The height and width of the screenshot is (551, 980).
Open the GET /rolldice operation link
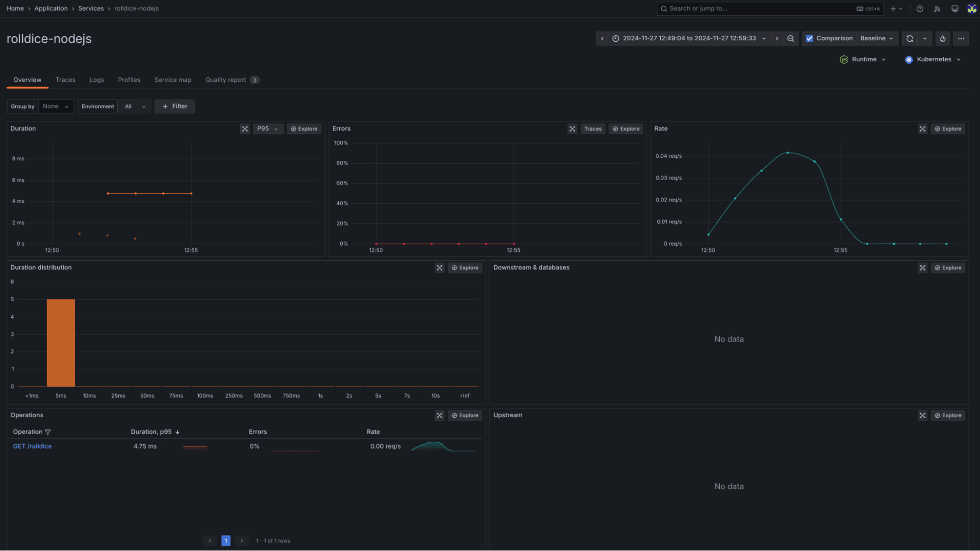pos(32,446)
